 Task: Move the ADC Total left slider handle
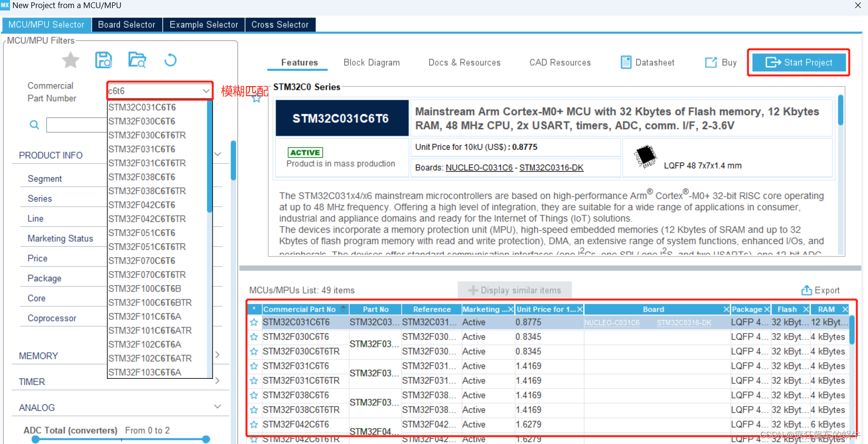(36, 439)
